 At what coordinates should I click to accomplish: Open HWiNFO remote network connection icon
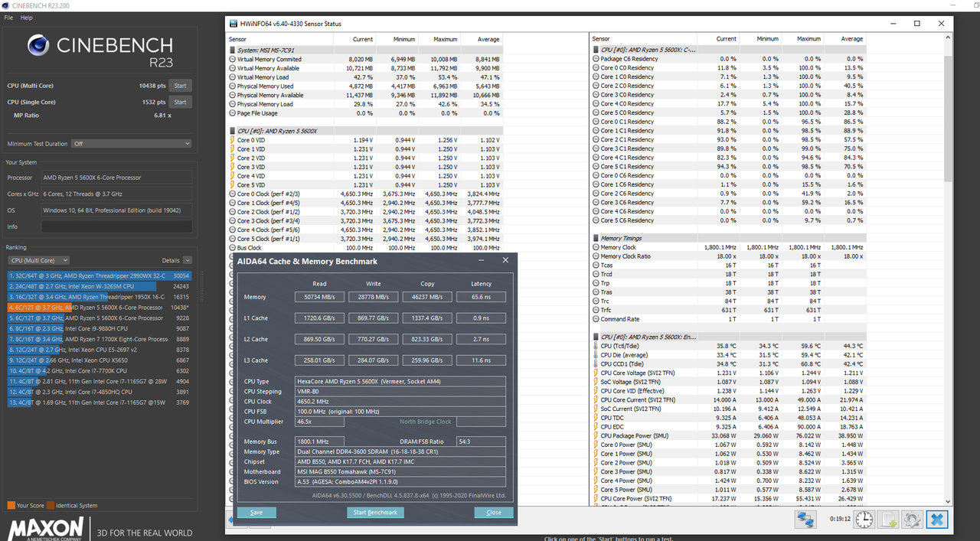coord(805,520)
